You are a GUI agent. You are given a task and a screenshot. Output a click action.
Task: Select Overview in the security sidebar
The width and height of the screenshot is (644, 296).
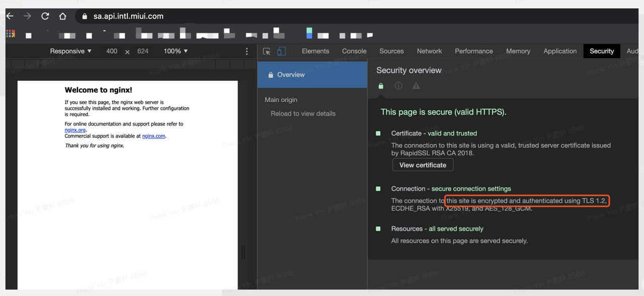pos(291,74)
